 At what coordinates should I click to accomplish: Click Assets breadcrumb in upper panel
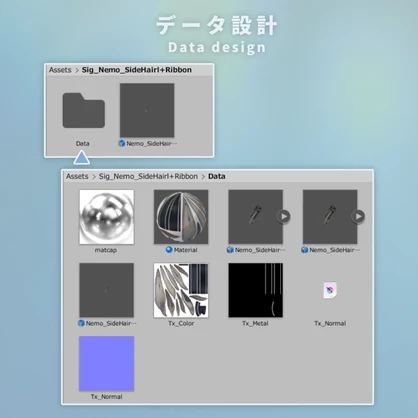click(x=60, y=70)
